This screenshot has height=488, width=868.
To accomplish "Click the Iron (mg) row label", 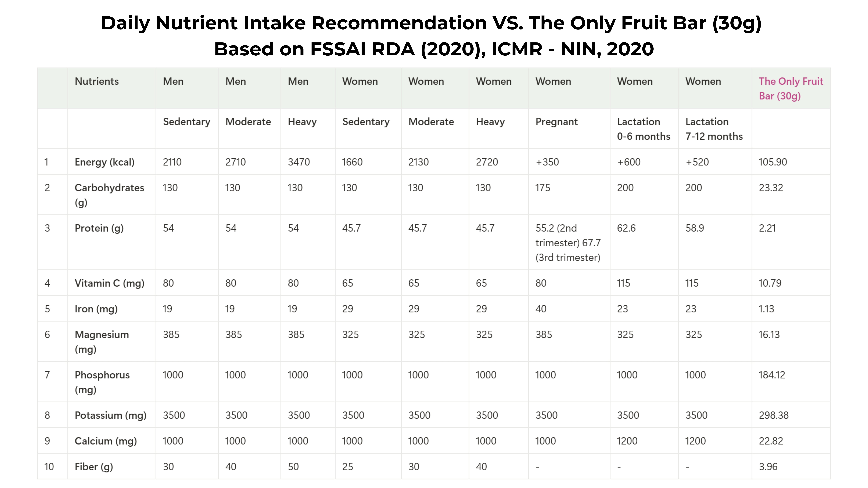I will 96,309.
